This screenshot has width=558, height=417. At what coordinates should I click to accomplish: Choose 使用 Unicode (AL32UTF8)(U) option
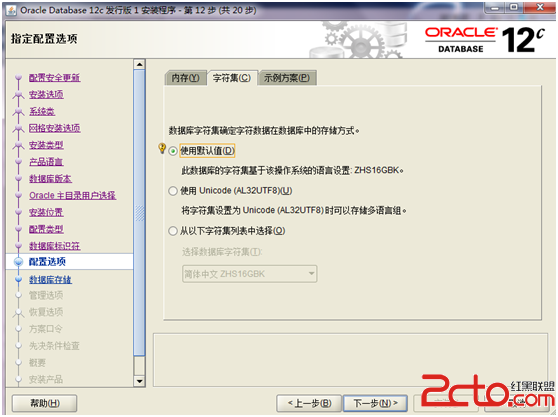pos(173,191)
